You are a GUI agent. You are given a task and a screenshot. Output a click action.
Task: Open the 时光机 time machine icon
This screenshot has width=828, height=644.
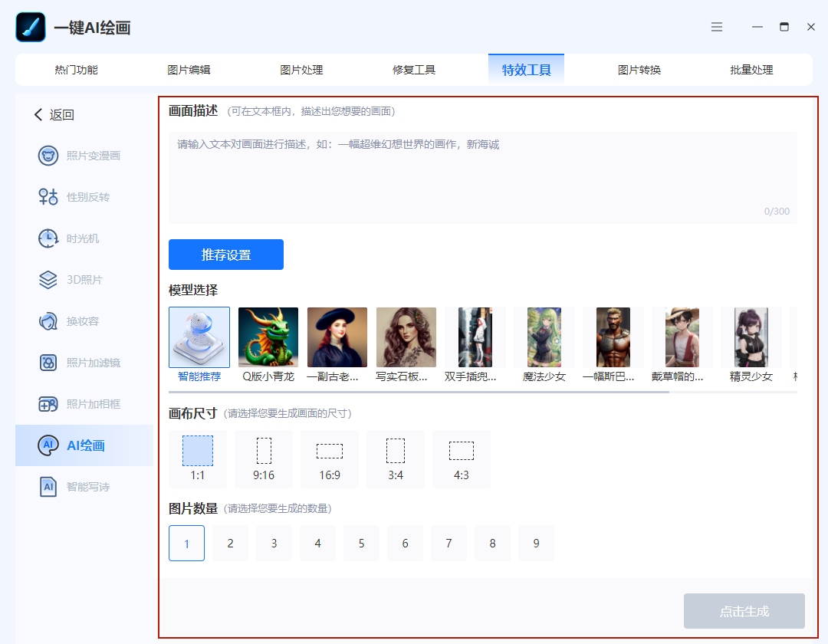pyautogui.click(x=48, y=238)
